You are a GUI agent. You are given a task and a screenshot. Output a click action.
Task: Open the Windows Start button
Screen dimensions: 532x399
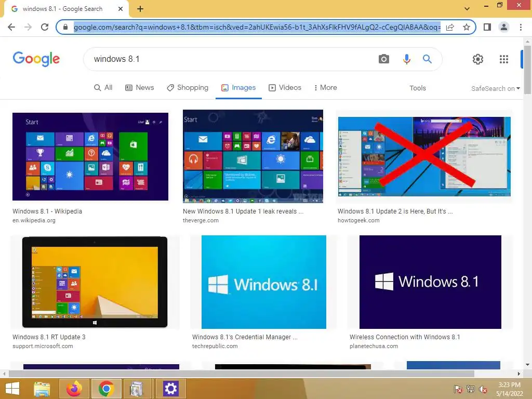[x=12, y=389]
